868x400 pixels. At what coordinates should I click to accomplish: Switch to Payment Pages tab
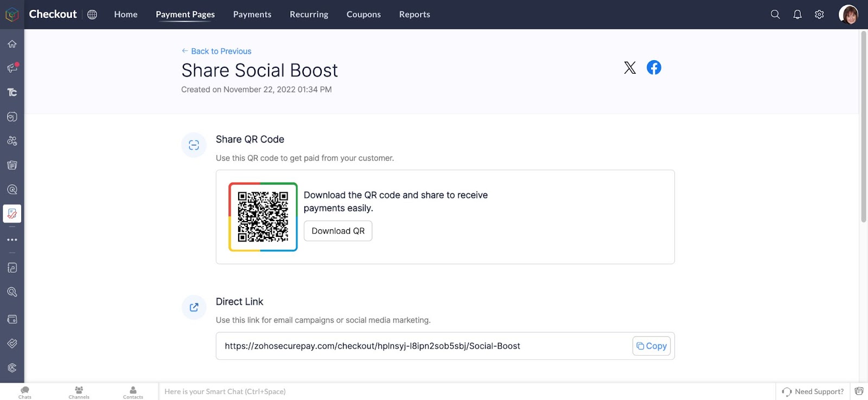[186, 15]
